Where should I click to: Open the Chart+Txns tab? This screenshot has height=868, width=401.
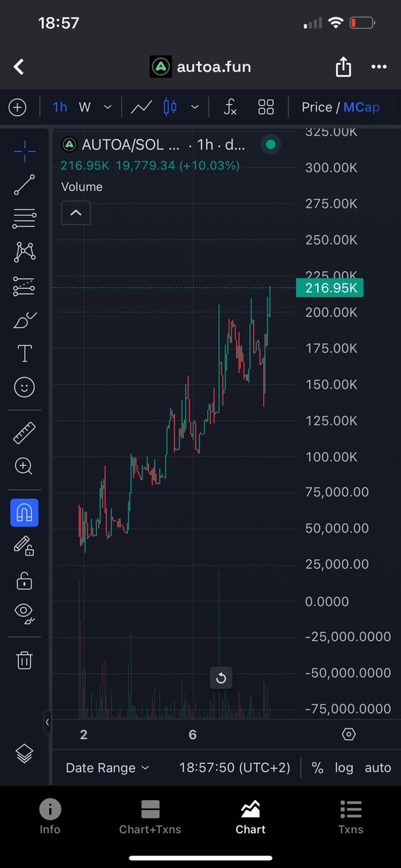tap(150, 817)
